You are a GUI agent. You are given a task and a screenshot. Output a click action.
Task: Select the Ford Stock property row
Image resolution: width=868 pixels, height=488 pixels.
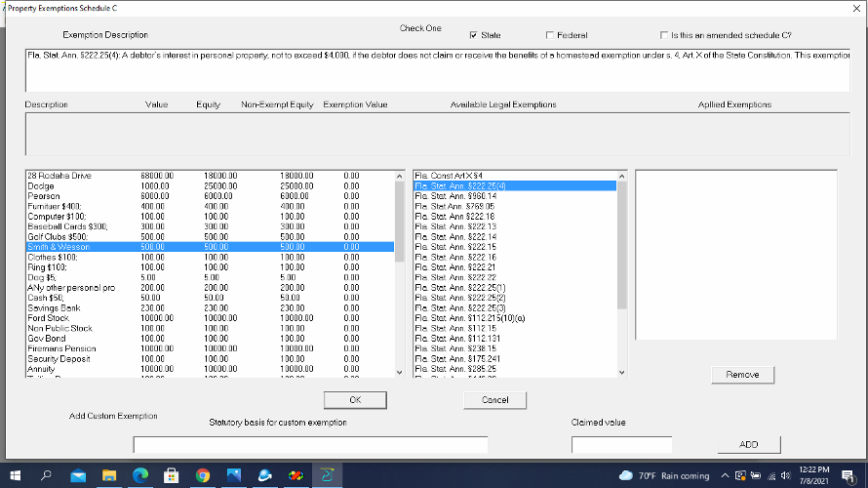210,318
